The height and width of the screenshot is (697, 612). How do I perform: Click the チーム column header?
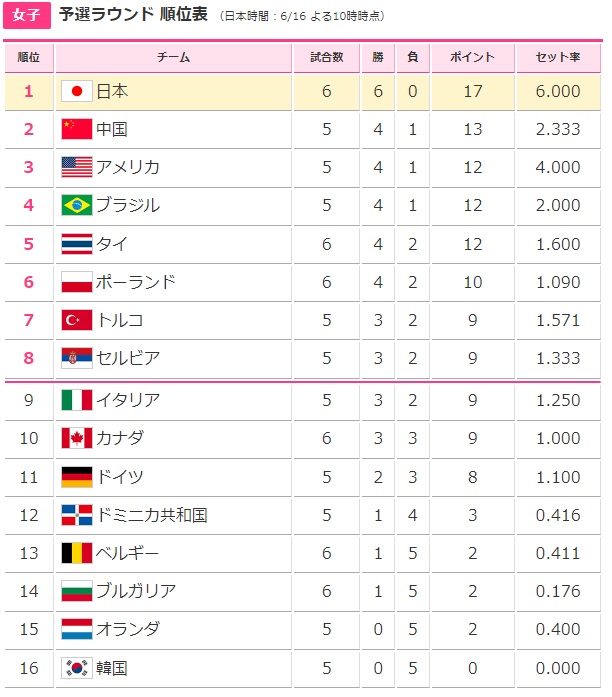coord(173,58)
